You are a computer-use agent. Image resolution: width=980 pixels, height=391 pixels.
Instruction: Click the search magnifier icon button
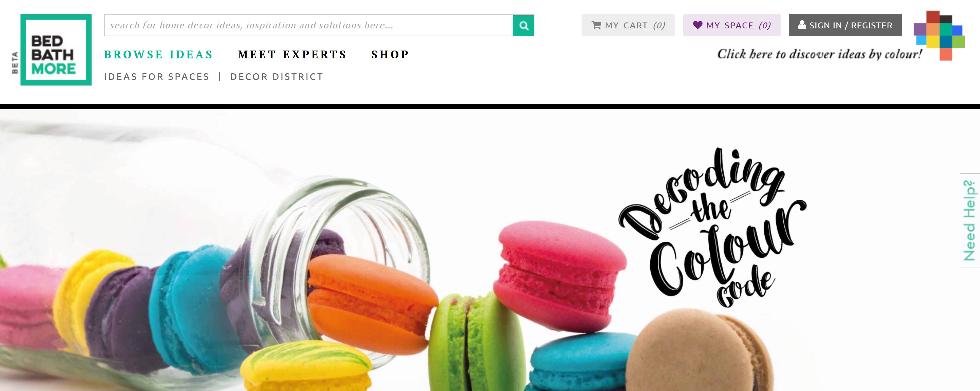coord(523,26)
